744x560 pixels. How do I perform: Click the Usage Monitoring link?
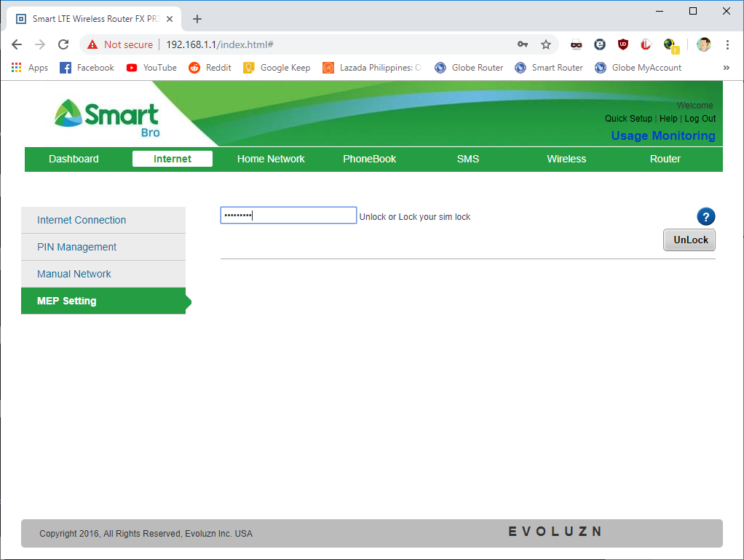click(x=662, y=135)
